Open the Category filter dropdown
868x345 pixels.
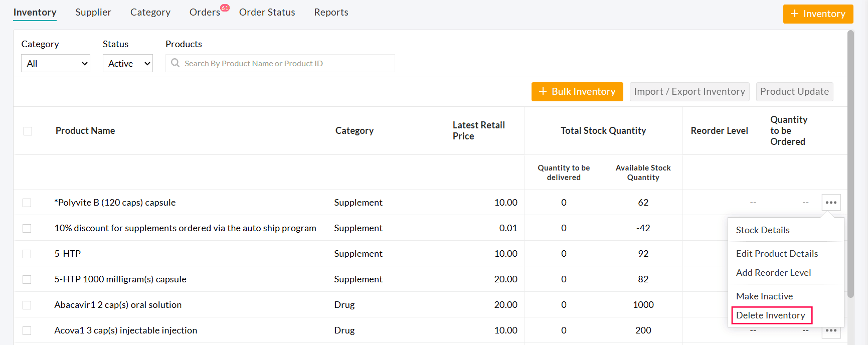pos(56,64)
